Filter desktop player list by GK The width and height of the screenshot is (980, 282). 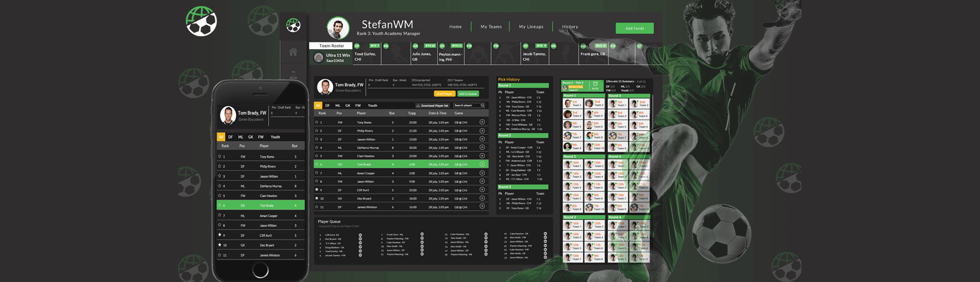pyautogui.click(x=348, y=105)
